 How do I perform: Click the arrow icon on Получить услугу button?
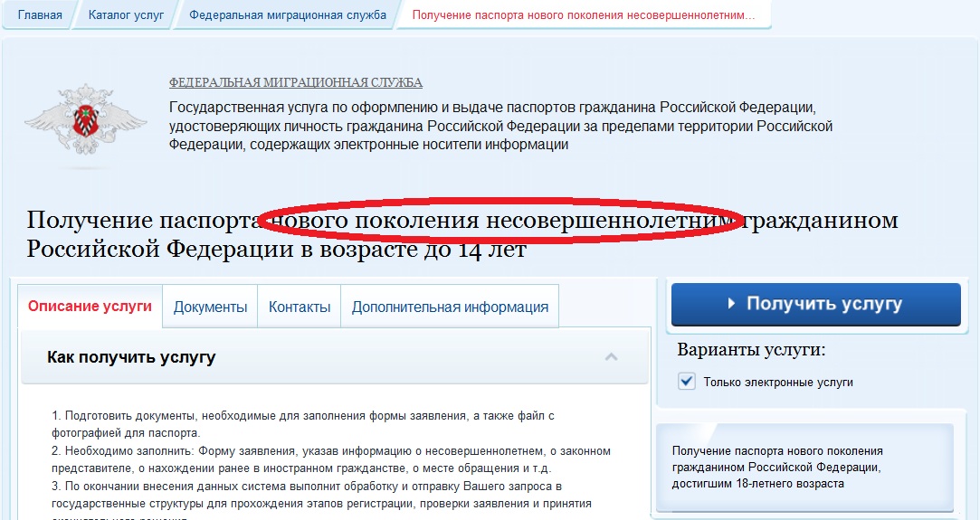732,304
